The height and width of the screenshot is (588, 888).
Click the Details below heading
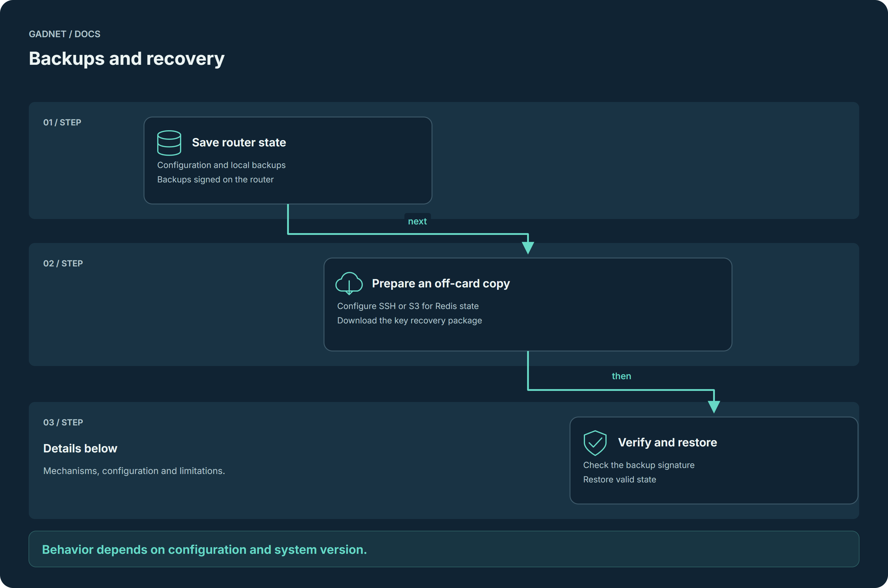click(80, 448)
